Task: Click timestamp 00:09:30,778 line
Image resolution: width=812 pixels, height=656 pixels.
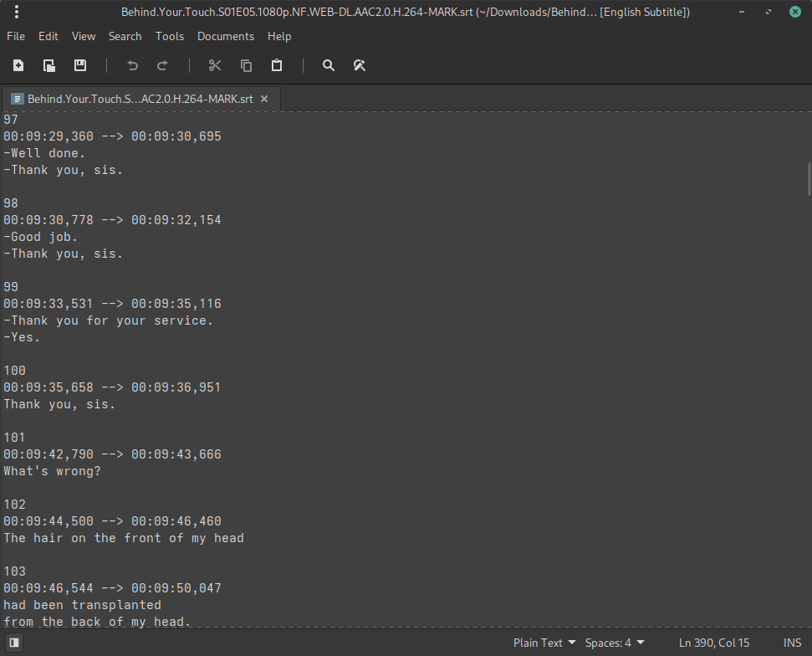Action: (x=112, y=220)
